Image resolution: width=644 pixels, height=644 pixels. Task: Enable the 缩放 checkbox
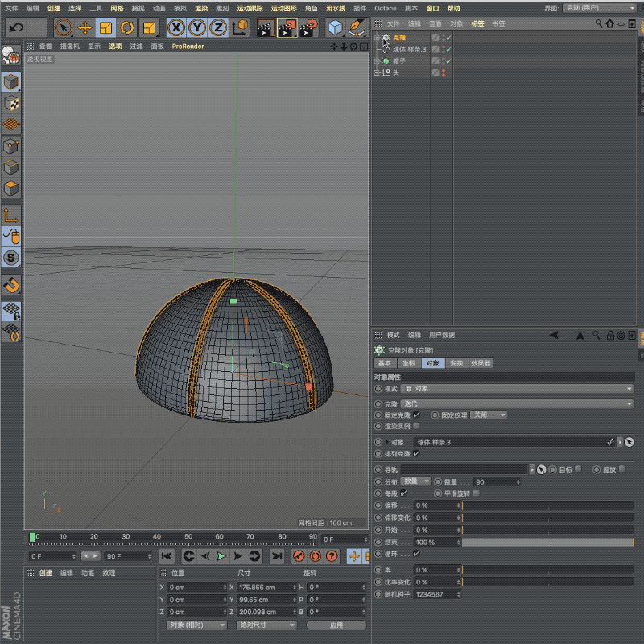pos(622,469)
